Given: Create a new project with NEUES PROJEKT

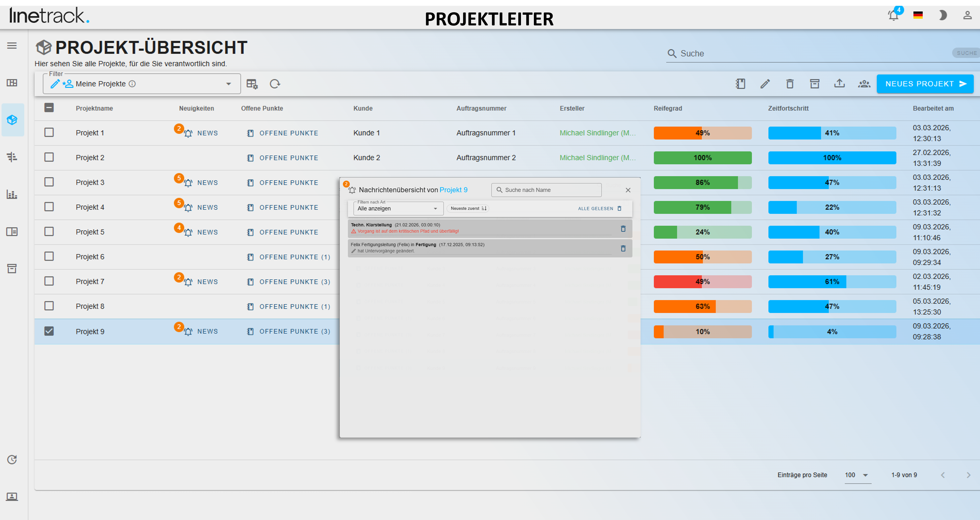Looking at the screenshot, I should [925, 84].
